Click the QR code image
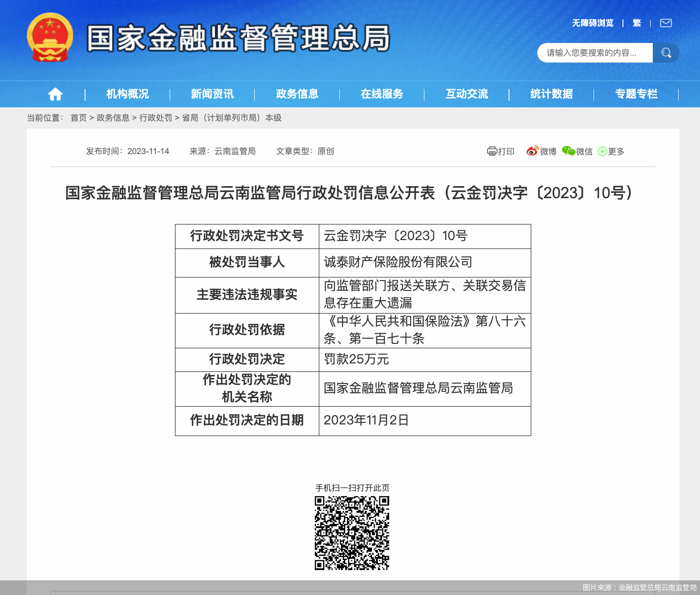Viewport: 700px width, 595px height. (x=352, y=533)
